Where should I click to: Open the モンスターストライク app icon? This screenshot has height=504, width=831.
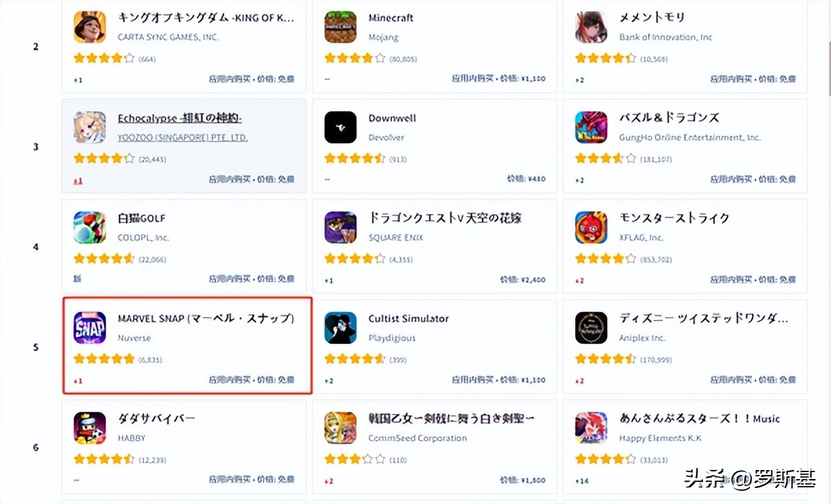point(591,228)
